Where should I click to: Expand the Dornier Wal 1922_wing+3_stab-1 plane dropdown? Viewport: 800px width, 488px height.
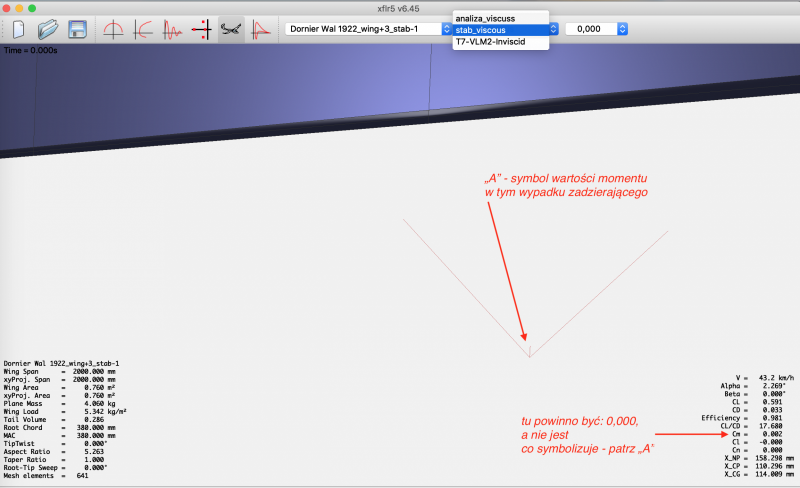coord(367,29)
